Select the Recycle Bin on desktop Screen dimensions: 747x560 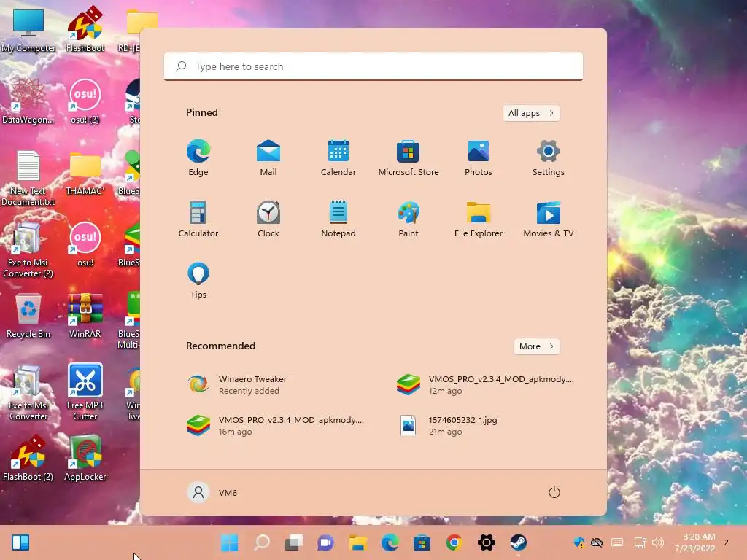[x=28, y=316]
